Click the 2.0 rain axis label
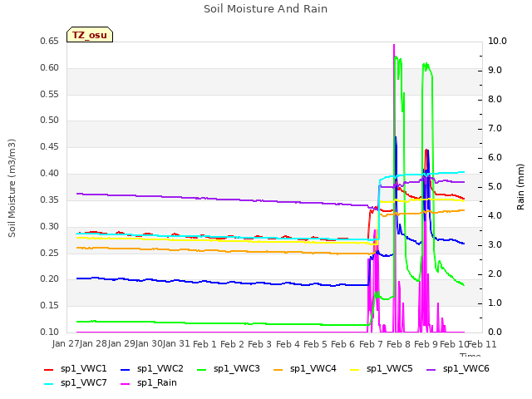Screen dimensions: 532x399 point(495,274)
